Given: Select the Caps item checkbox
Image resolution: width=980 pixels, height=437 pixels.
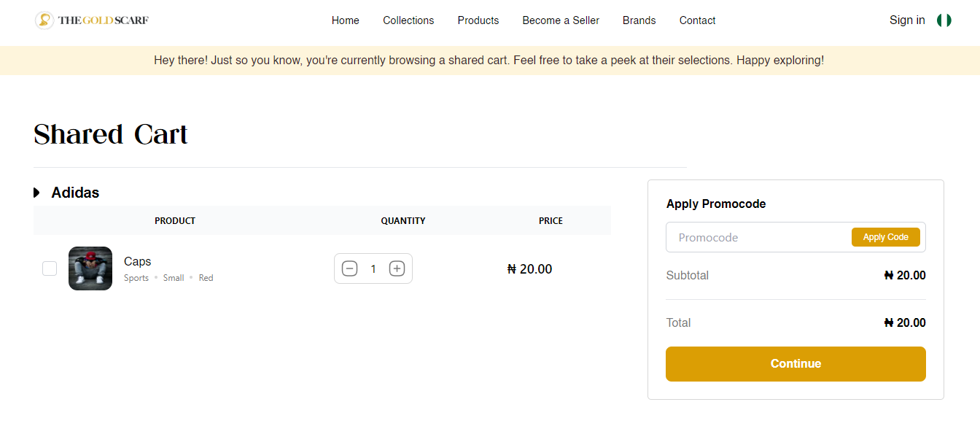Looking at the screenshot, I should [x=50, y=268].
